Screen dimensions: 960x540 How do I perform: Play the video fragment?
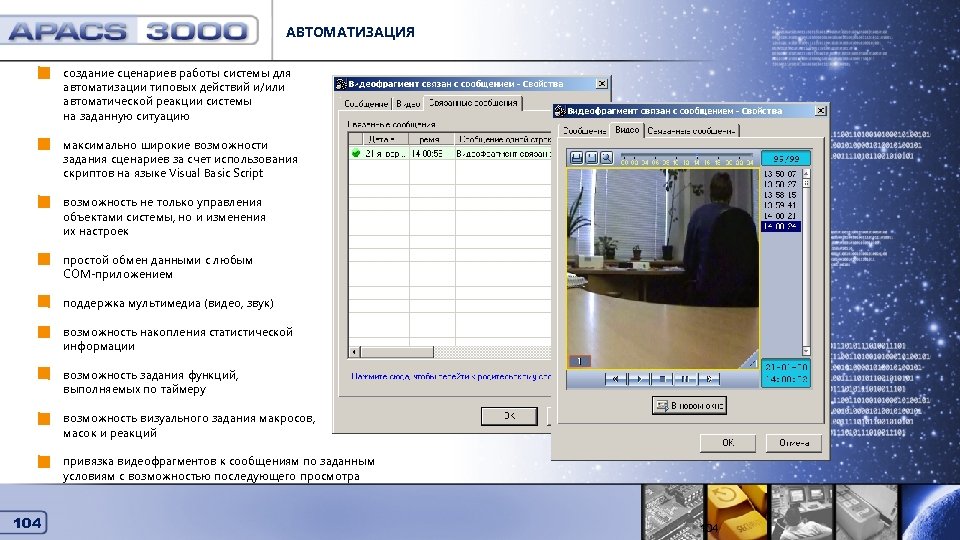pos(639,379)
